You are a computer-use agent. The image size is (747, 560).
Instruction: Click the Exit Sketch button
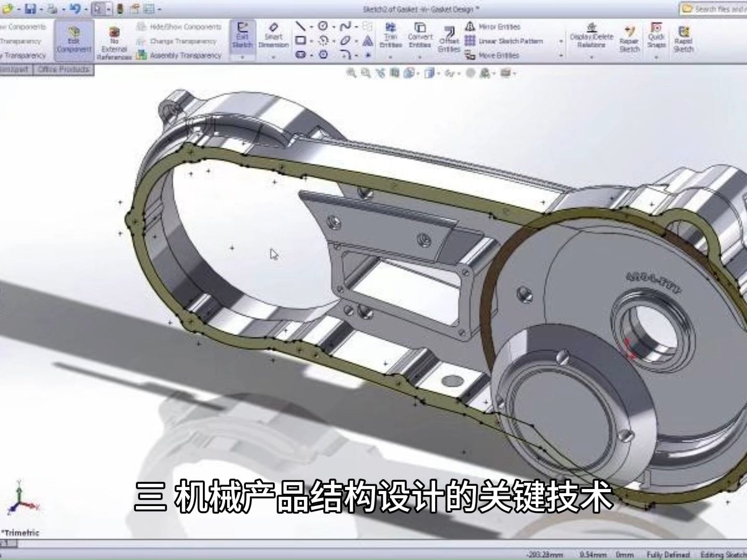[242, 35]
